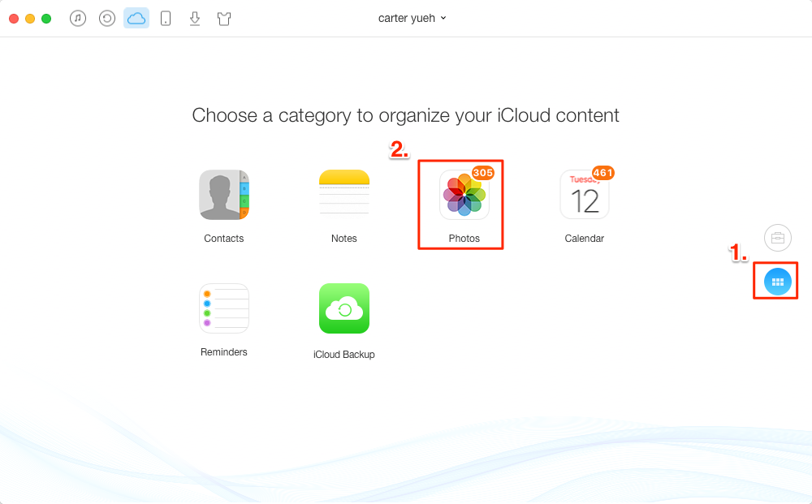Maximize the window with green button

[x=46, y=18]
